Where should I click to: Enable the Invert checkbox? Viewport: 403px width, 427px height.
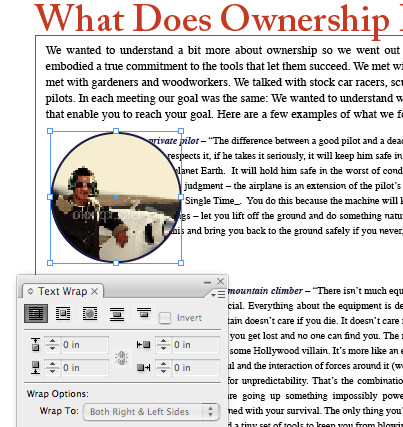[x=165, y=318]
